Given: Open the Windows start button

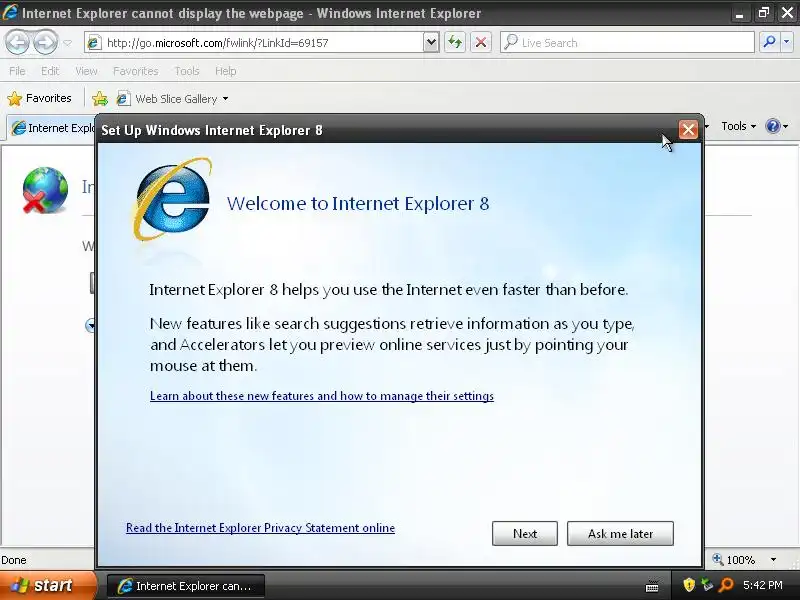Looking at the screenshot, I should (x=47, y=585).
